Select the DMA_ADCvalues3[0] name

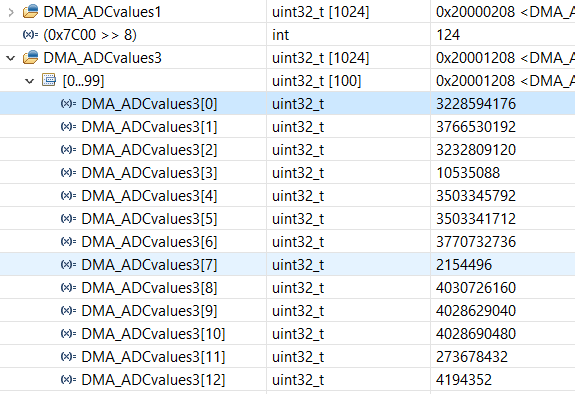pyautogui.click(x=149, y=104)
